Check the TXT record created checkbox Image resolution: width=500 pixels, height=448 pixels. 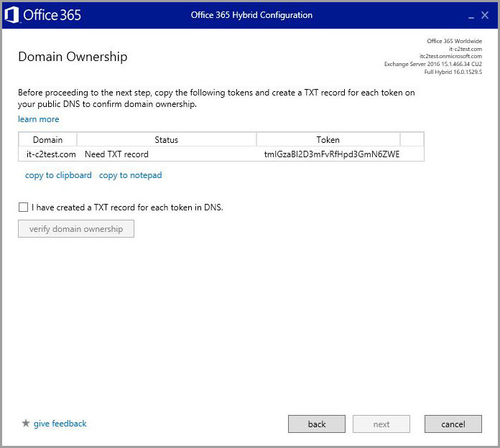tap(23, 207)
